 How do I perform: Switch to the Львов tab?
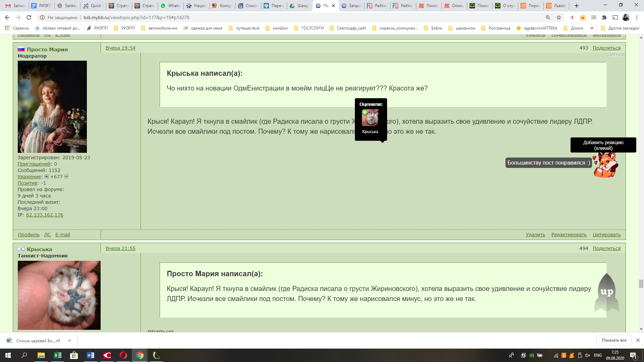556,6
